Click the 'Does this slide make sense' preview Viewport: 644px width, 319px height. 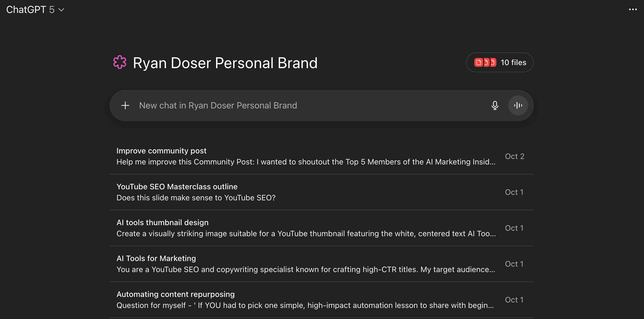pyautogui.click(x=196, y=198)
